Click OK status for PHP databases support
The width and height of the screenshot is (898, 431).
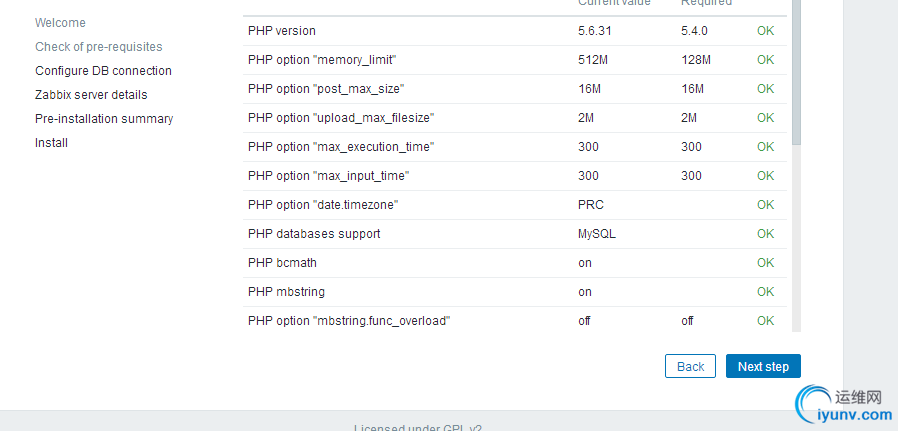click(765, 234)
